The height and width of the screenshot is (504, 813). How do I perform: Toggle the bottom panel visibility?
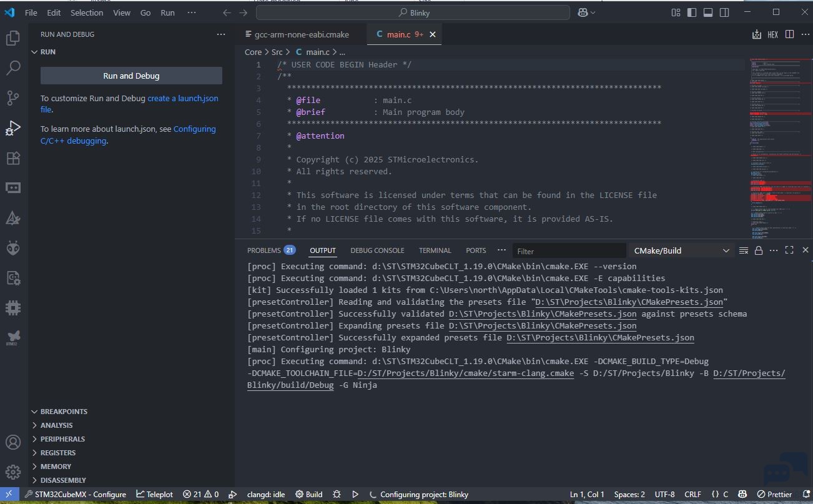(x=708, y=12)
